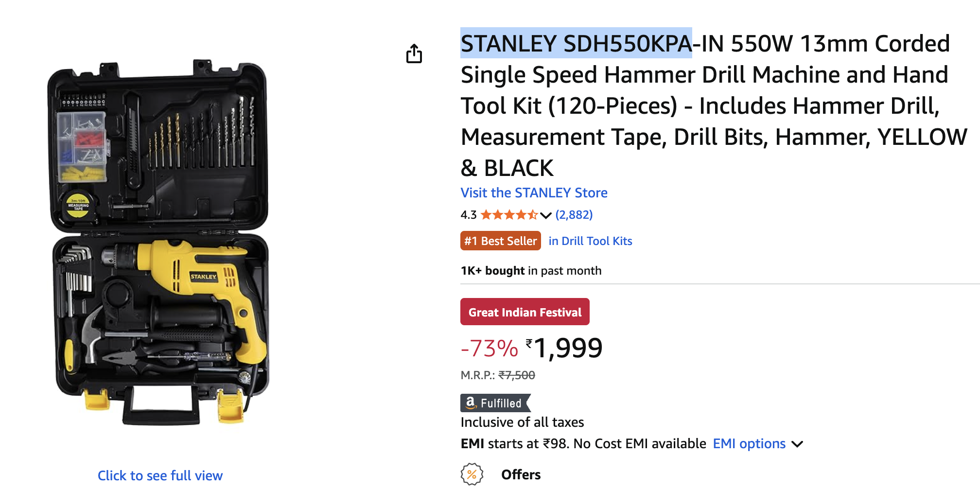The image size is (980, 490).
Task: Click the Stanley drill kit product image
Action: click(160, 242)
